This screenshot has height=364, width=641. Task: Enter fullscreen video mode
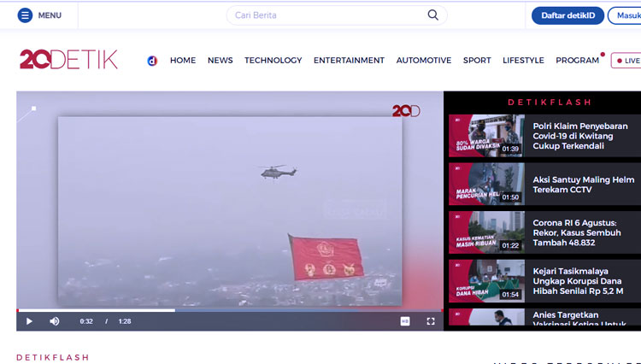[x=431, y=321]
